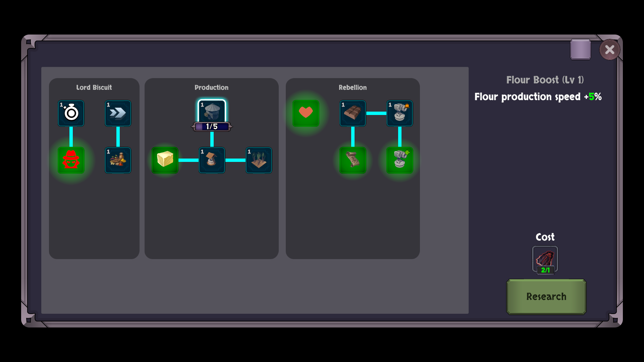This screenshot has width=644, height=362.
Task: Select the water well research node
Action: pos(212,160)
